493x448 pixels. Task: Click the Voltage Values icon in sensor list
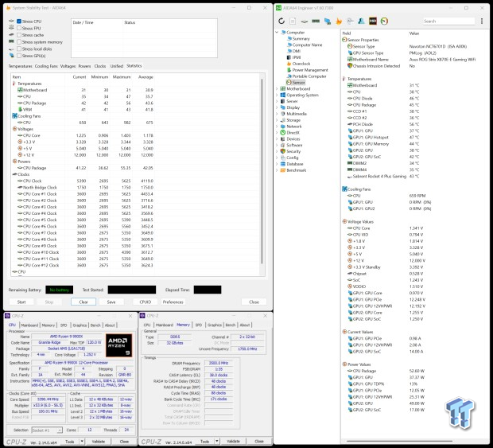click(x=344, y=221)
